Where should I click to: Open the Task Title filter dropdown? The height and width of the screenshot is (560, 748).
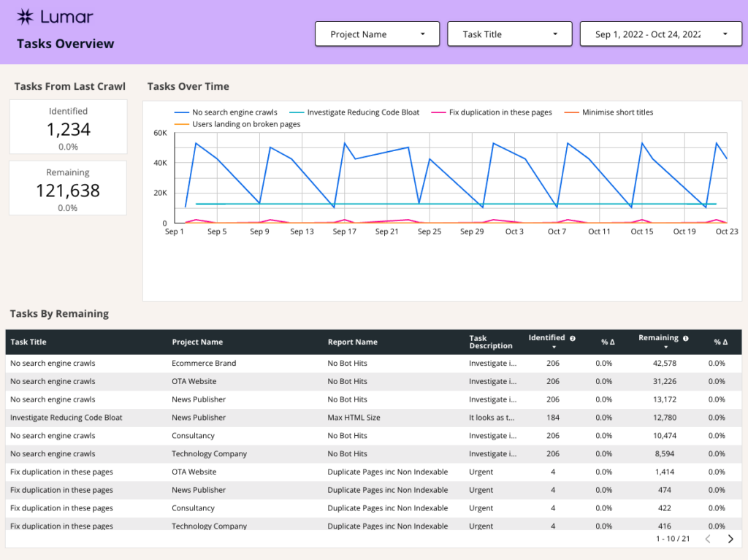(x=509, y=34)
